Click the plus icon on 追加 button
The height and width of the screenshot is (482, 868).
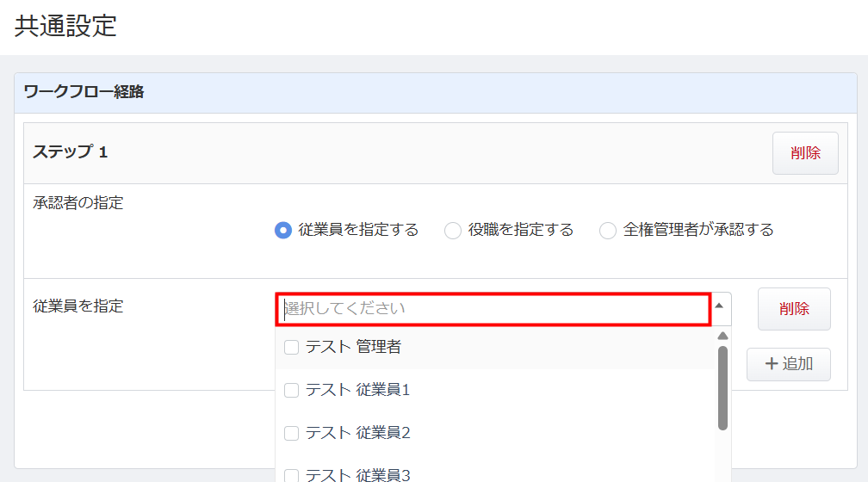click(x=772, y=364)
